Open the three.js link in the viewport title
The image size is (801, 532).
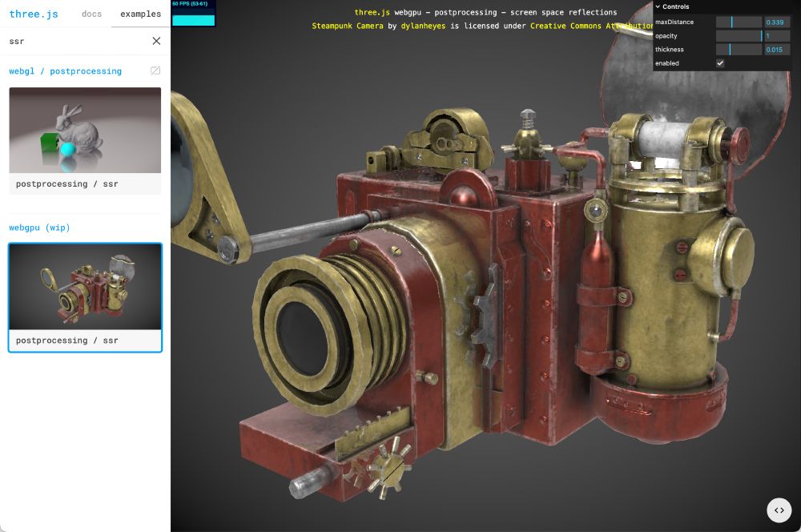pos(372,12)
